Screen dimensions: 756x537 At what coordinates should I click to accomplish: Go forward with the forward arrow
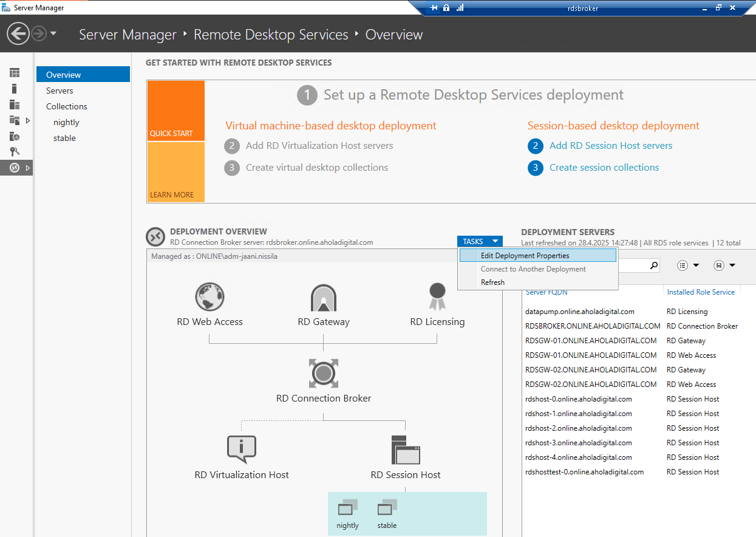tap(39, 33)
